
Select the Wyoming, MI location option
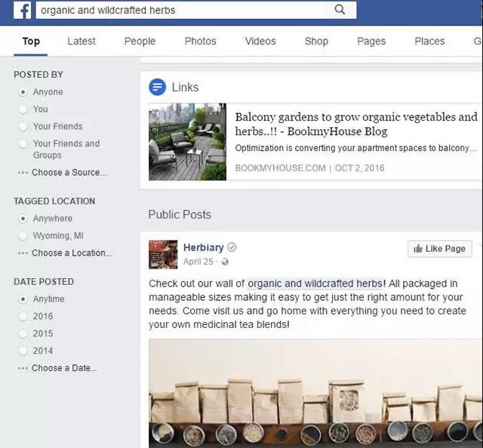coord(23,236)
